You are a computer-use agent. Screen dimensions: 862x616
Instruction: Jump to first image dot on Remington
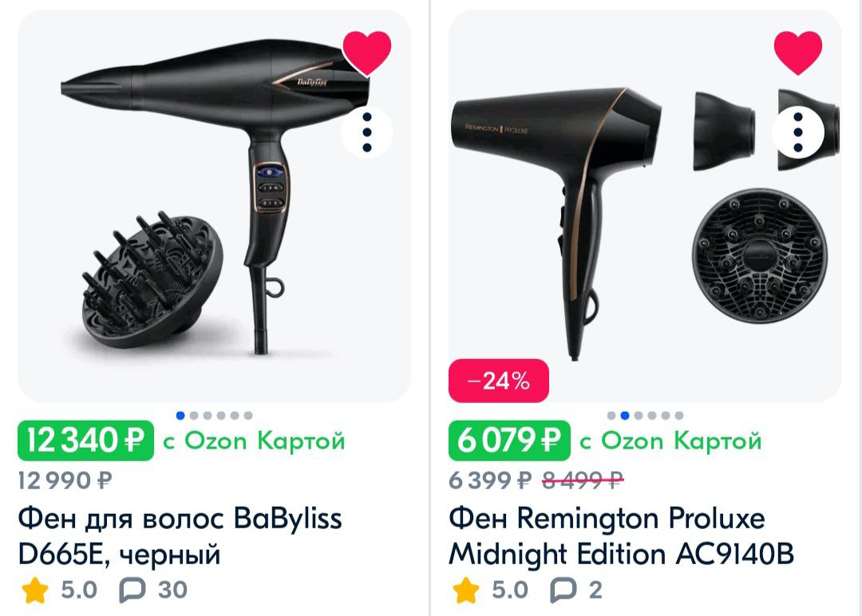[x=611, y=416]
